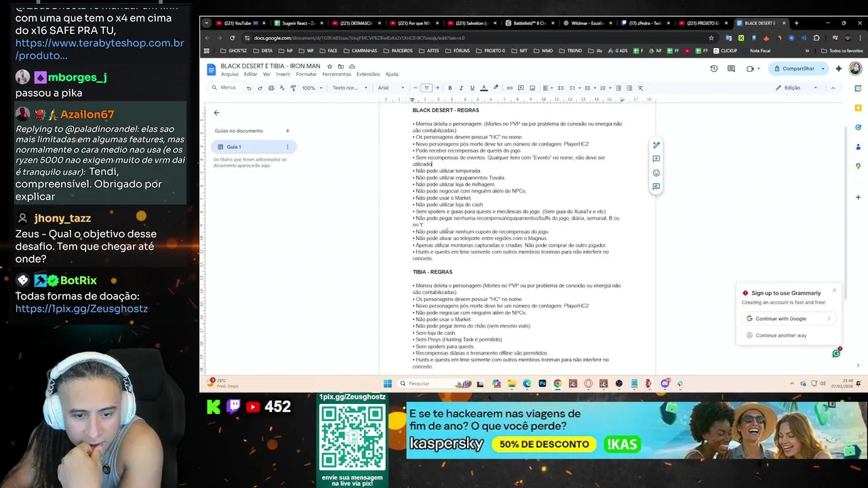Click the Menus search box in toolbar
The image size is (868, 488).
tap(224, 88)
